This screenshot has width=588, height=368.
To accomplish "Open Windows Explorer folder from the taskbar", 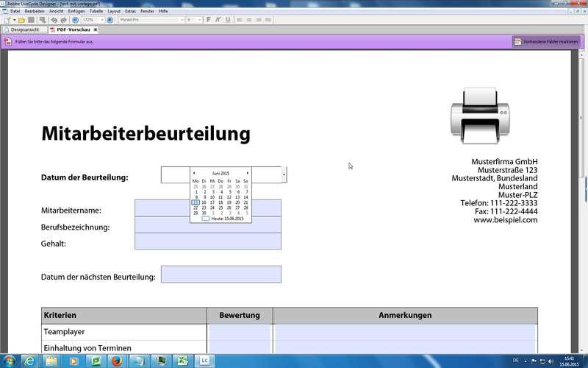I will (x=51, y=361).
